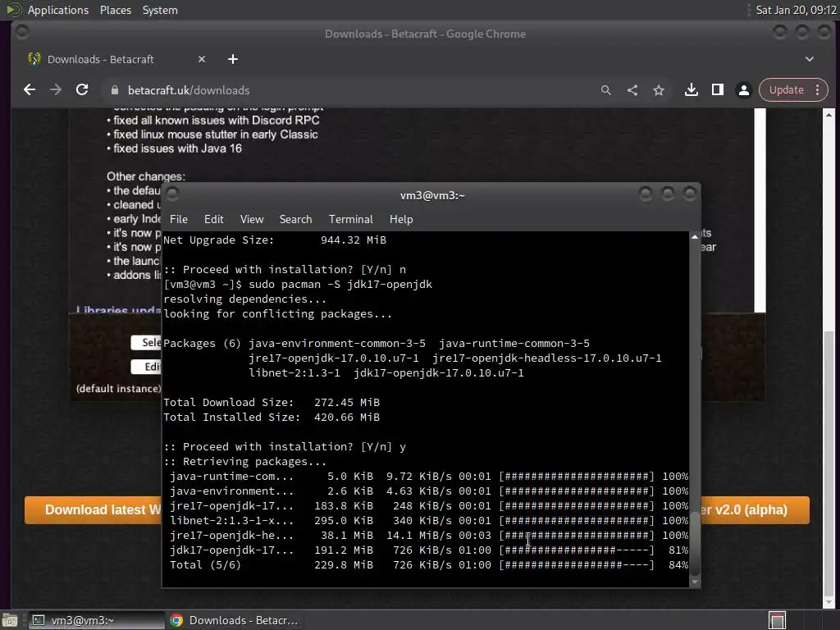Share this page via share icon
The image size is (840, 630).
coord(632,90)
